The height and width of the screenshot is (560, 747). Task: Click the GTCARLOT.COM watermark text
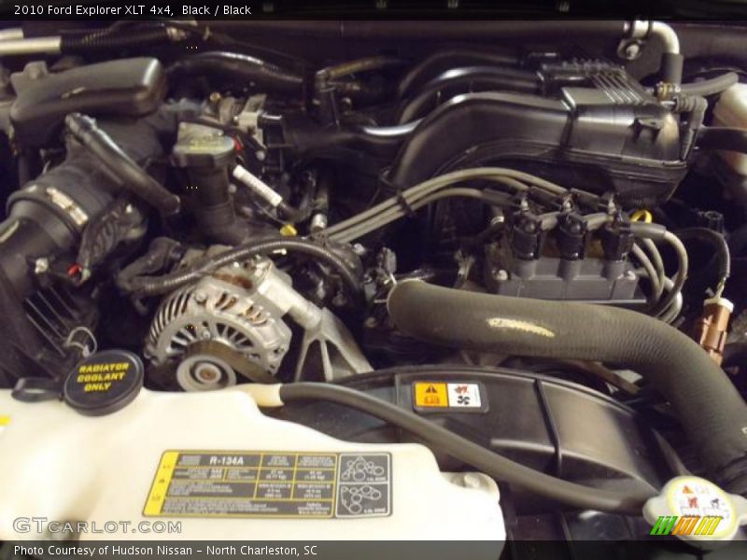(x=97, y=526)
